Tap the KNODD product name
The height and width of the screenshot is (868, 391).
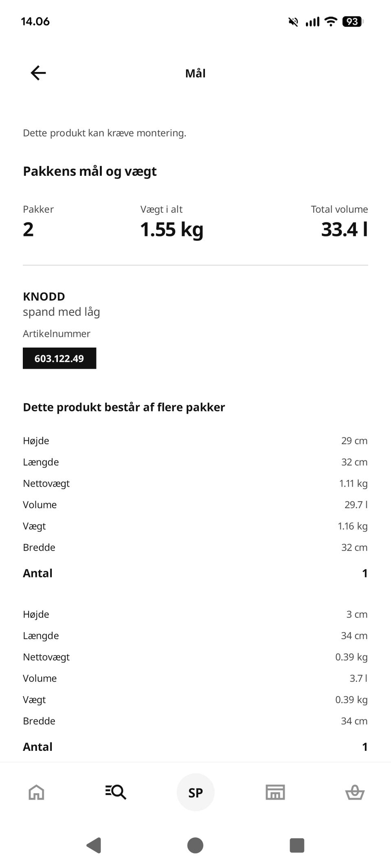(44, 297)
